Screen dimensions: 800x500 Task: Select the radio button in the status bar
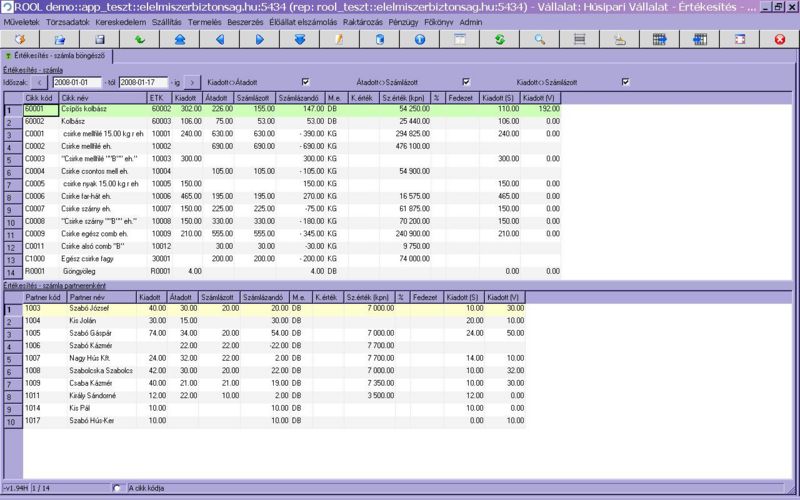click(117, 488)
